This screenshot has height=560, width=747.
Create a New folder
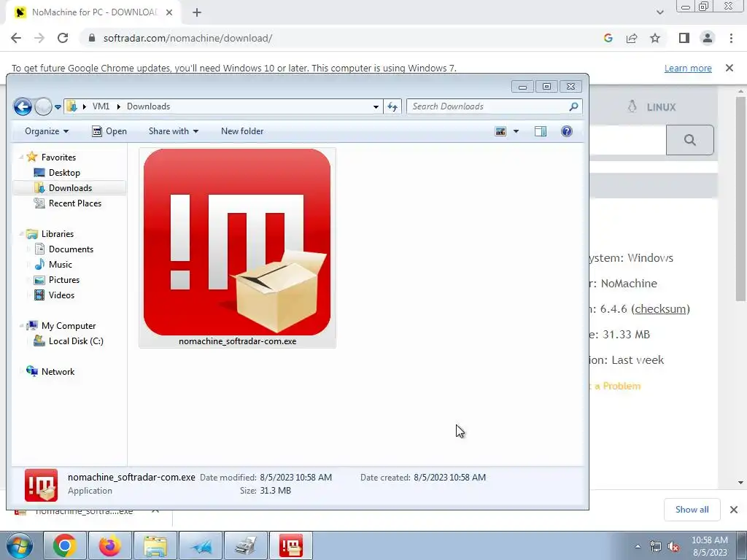[x=242, y=131]
